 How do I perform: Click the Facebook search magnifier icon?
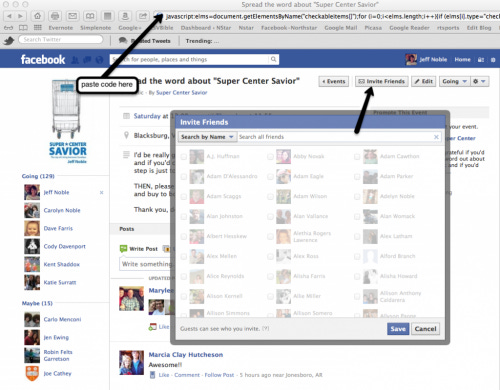273,59
